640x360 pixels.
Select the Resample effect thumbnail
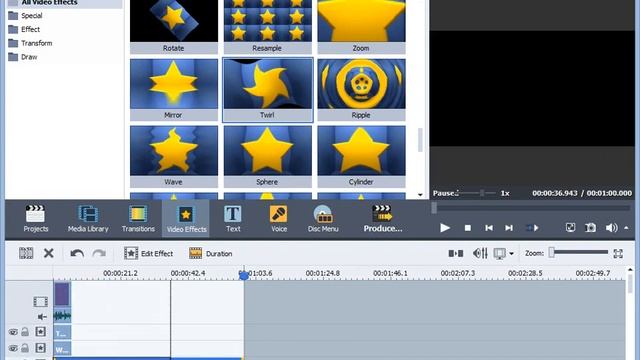[267, 27]
